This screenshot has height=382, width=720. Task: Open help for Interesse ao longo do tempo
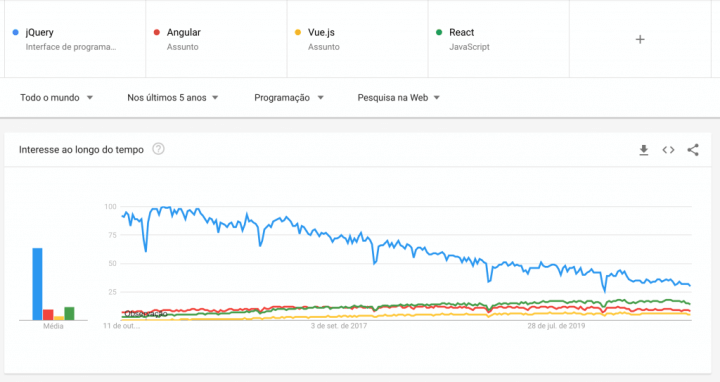click(x=158, y=149)
